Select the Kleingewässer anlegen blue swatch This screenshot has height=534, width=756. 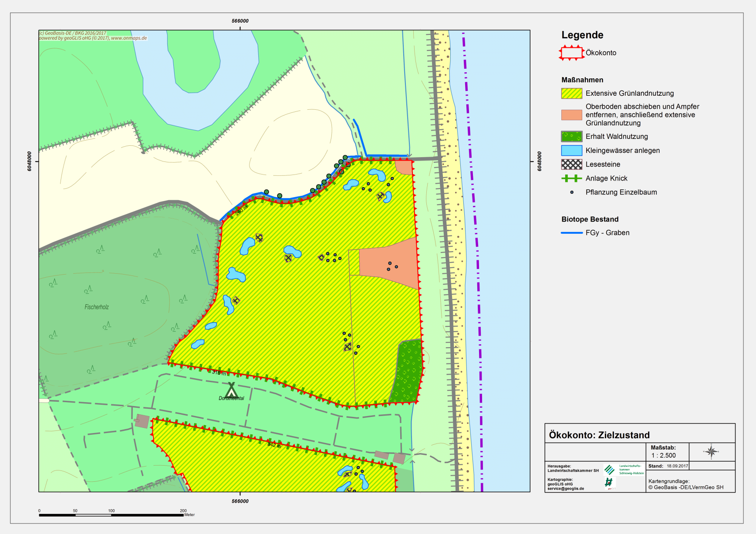tap(571, 151)
